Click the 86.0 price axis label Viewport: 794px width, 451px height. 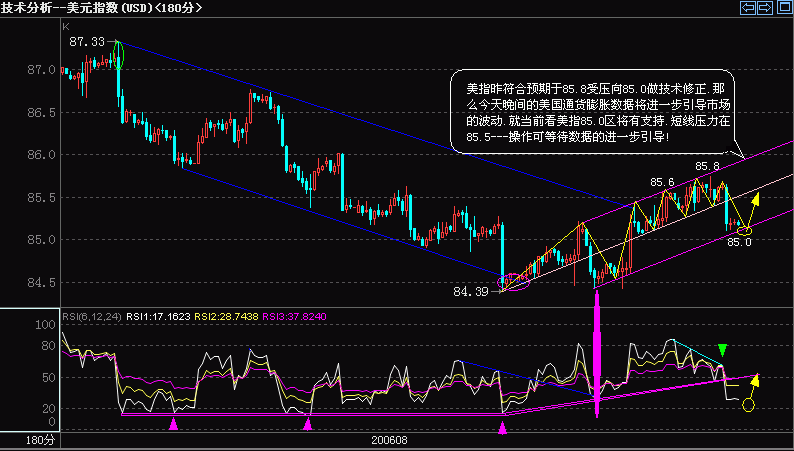pos(41,155)
